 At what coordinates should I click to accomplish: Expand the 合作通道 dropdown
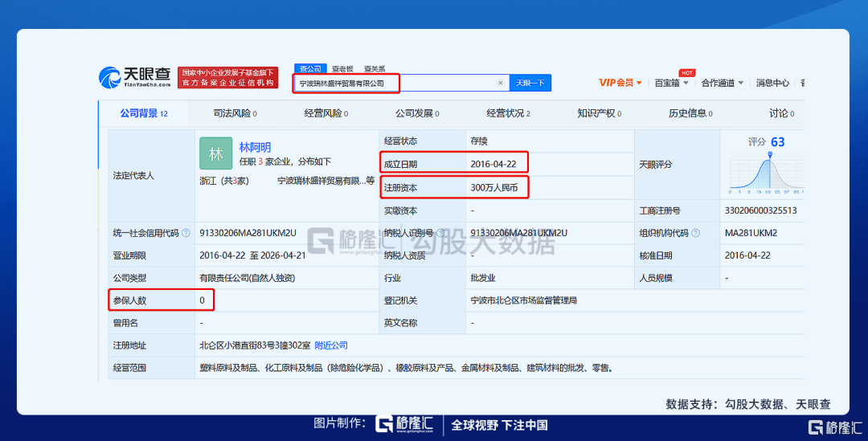tap(722, 83)
